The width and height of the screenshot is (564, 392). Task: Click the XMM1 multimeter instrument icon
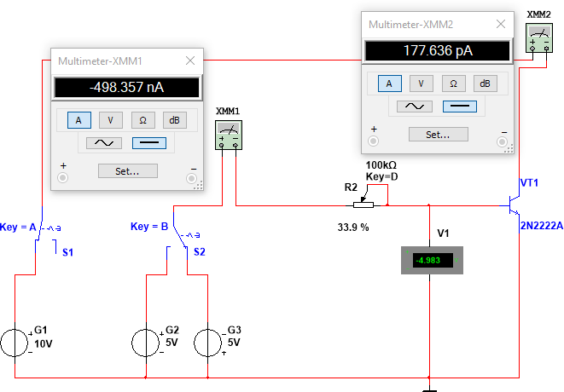(x=229, y=135)
